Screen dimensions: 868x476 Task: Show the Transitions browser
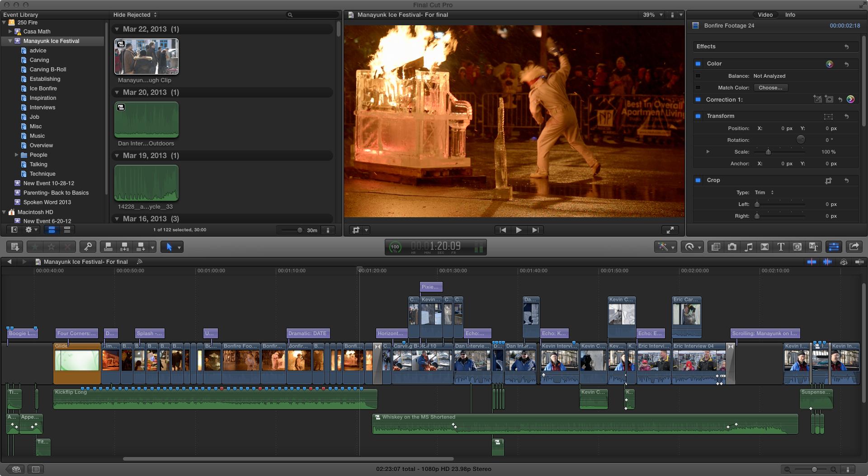[x=765, y=247]
